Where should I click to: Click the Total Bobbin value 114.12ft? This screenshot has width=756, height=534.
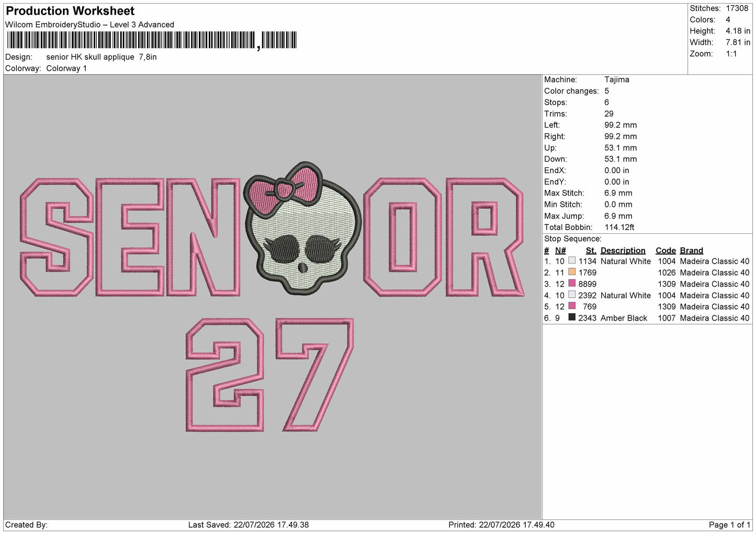point(619,227)
